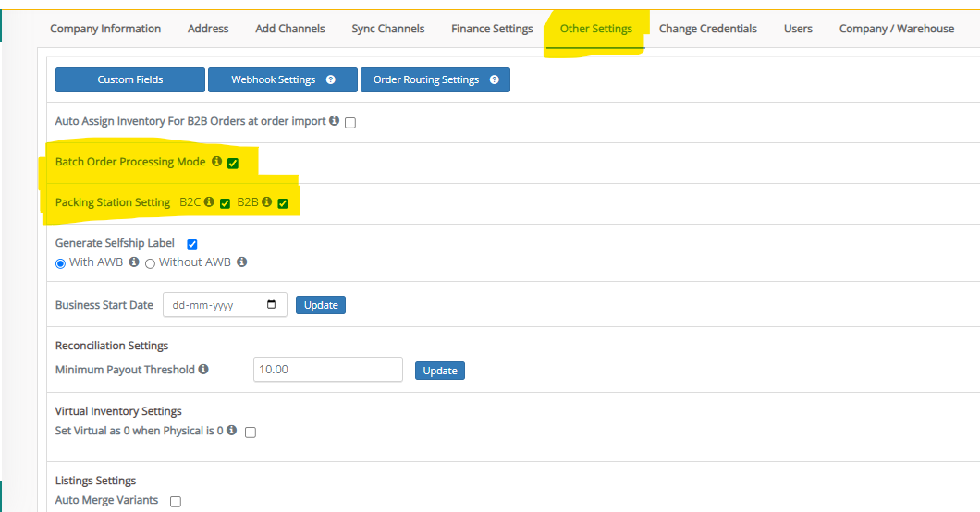Open the Company / Warehouse tab

pos(896,29)
